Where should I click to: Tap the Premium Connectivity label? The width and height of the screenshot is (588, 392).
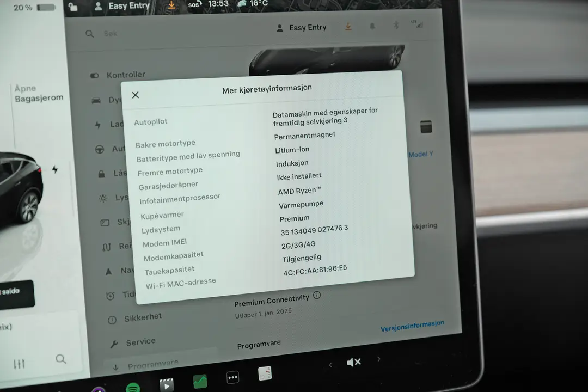point(272,300)
